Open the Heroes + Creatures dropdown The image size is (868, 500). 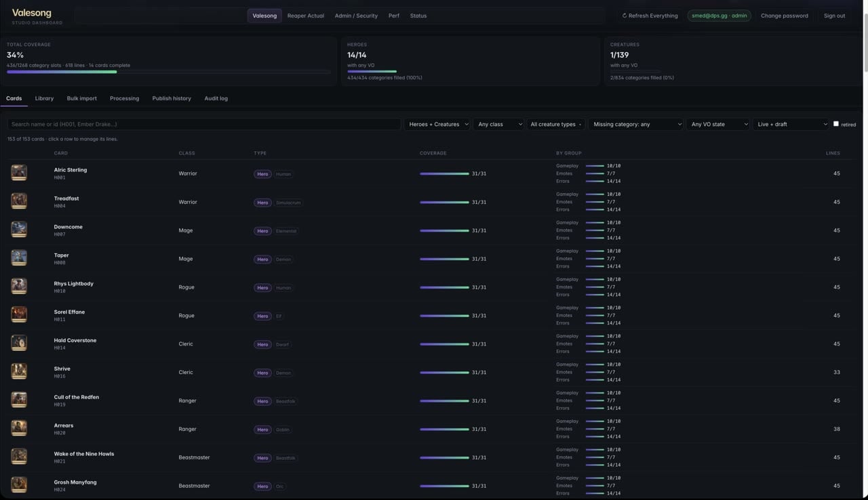[438, 124]
